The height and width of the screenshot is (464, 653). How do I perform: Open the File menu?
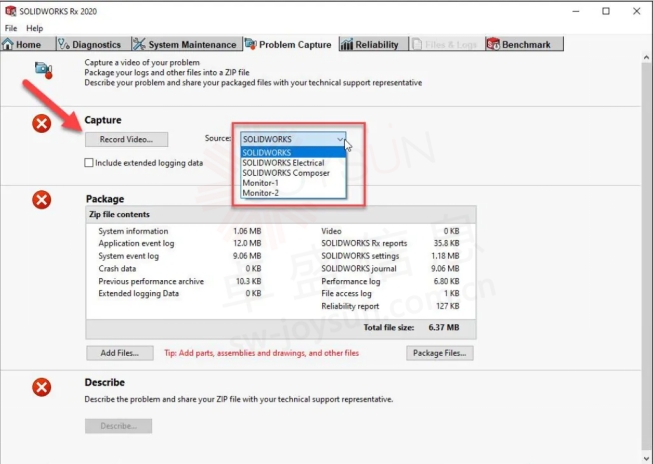pos(11,28)
